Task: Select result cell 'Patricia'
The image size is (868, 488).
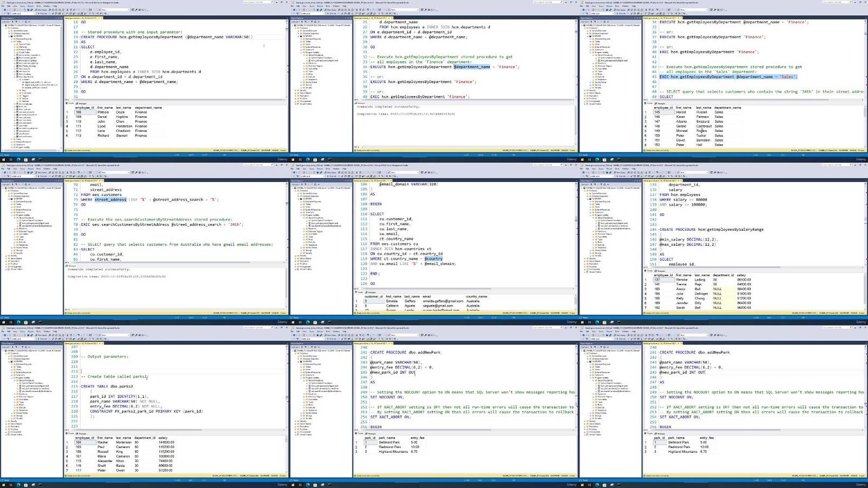Action: click(x=103, y=112)
